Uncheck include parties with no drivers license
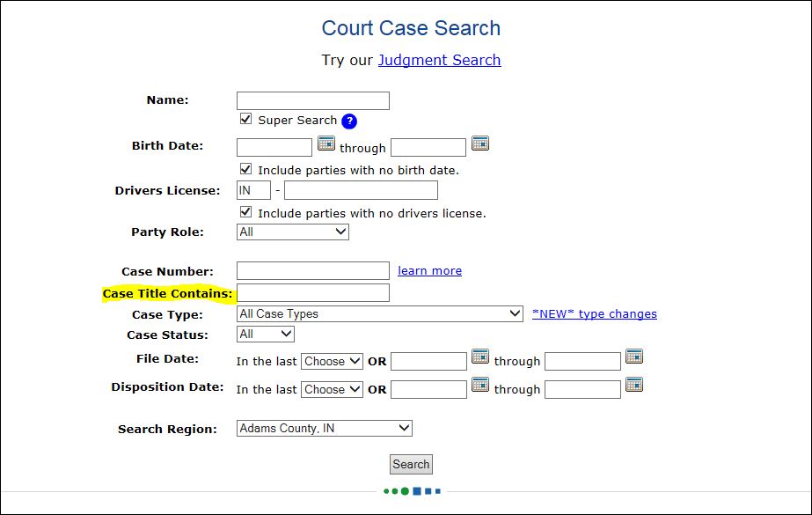Viewport: 812px width, 515px height. click(x=245, y=212)
